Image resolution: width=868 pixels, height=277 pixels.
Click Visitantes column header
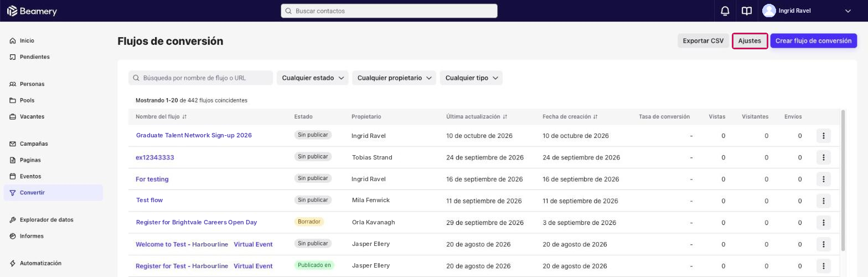pyautogui.click(x=755, y=117)
